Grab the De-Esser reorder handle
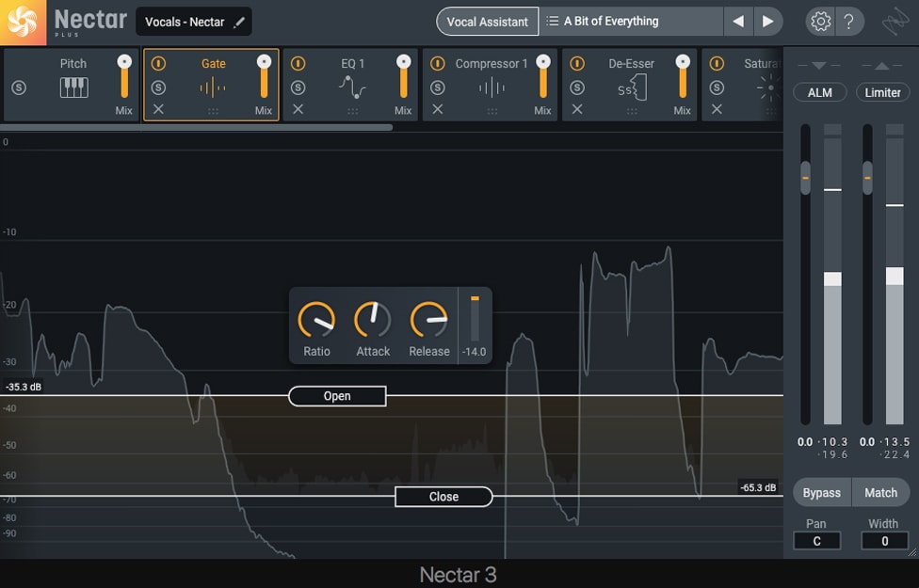919x588 pixels. pyautogui.click(x=631, y=111)
